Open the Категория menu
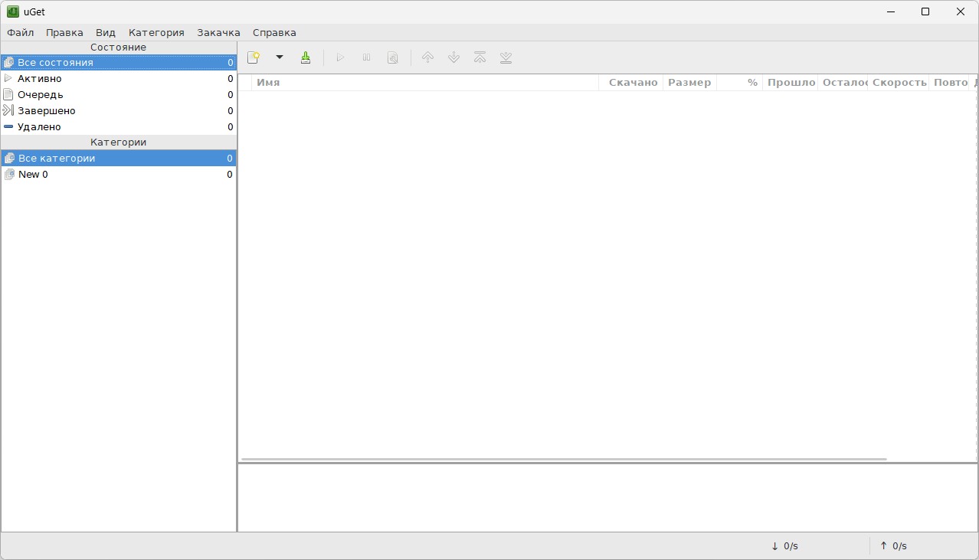 point(156,33)
